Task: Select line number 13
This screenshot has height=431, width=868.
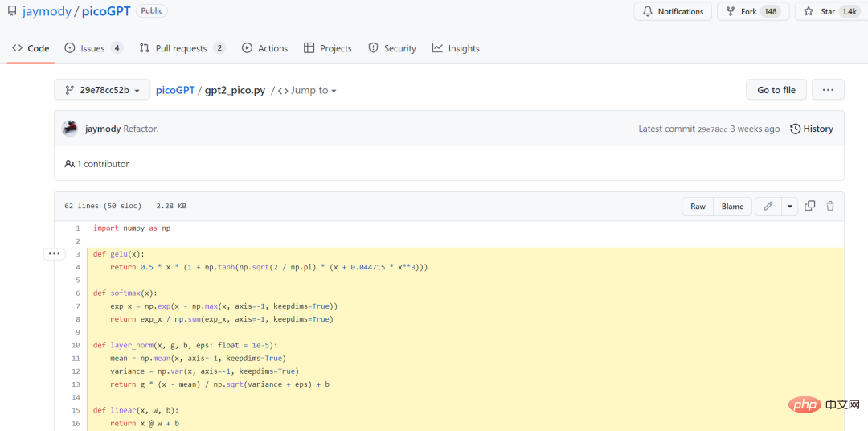Action: click(76, 384)
